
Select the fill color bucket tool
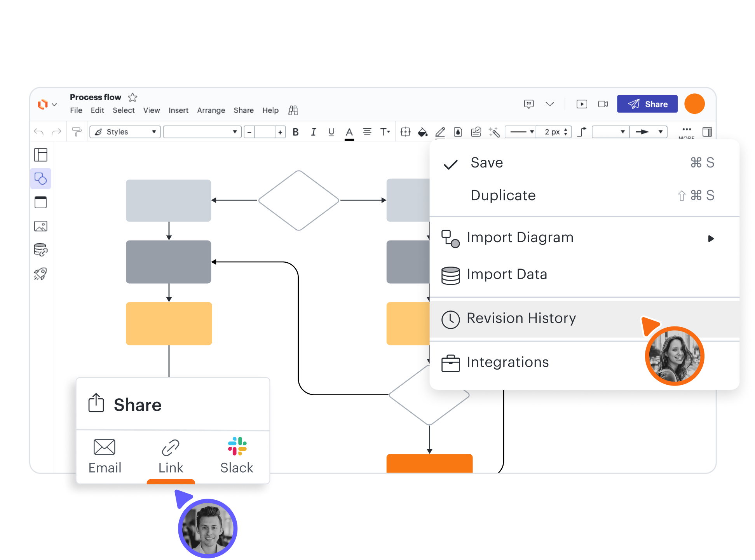coord(422,132)
